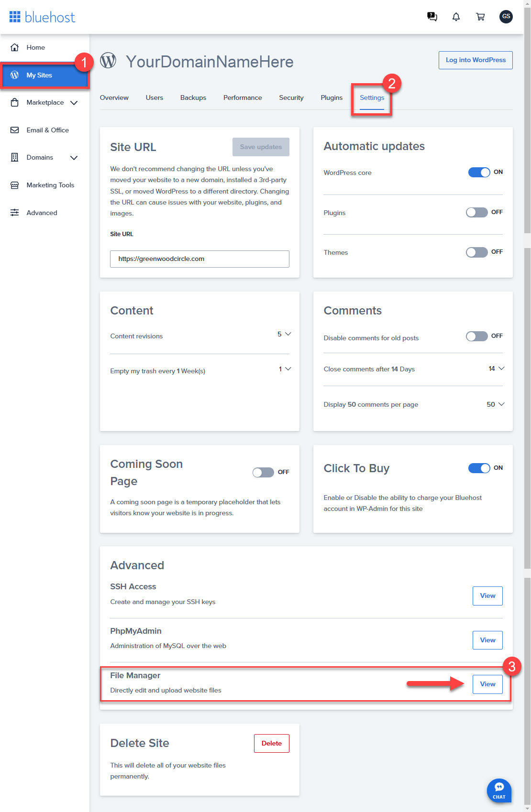The width and height of the screenshot is (531, 812).
Task: Click the bluehost wordmark logo
Action: point(50,18)
